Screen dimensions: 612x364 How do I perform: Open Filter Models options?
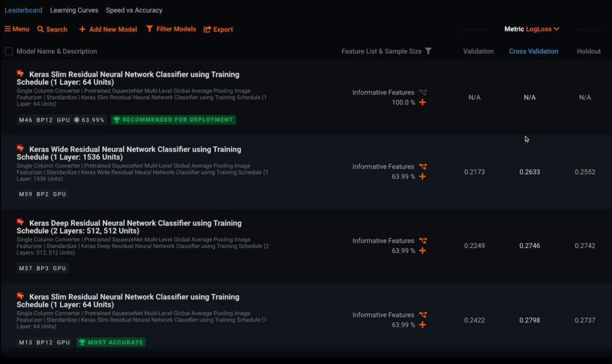coord(171,29)
